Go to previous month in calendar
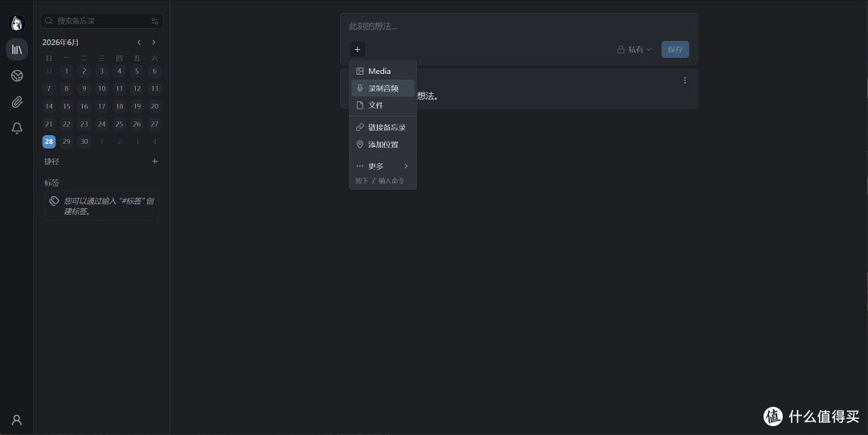The width and height of the screenshot is (868, 435). (x=139, y=42)
